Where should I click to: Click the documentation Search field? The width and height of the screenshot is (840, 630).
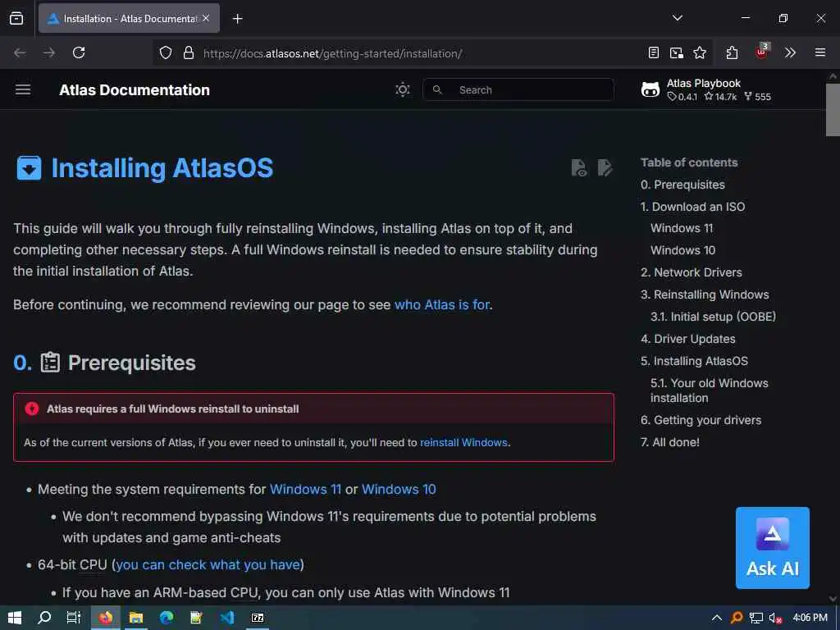pyautogui.click(x=518, y=89)
